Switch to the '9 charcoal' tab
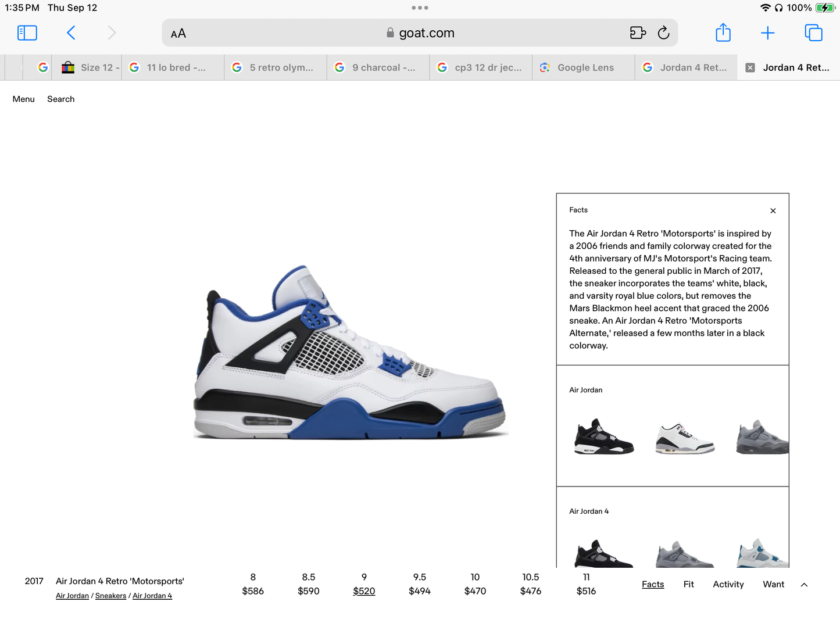The height and width of the screenshot is (630, 840). tap(378, 67)
